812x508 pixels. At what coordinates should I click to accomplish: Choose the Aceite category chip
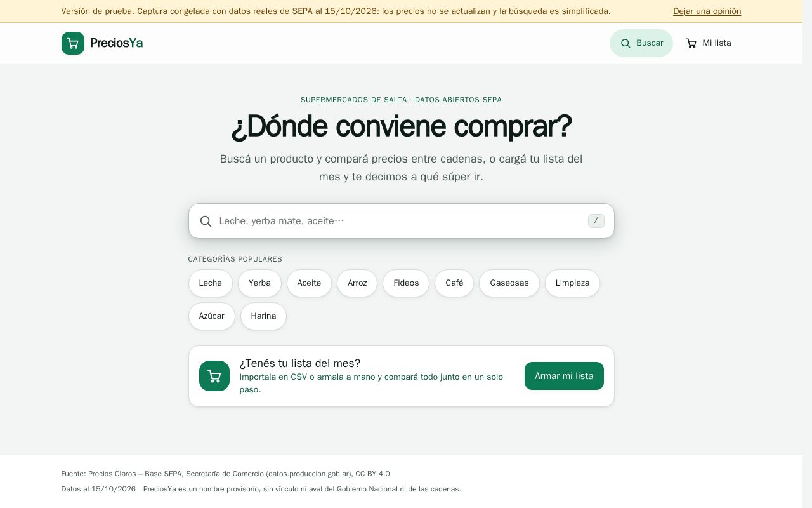coord(309,283)
